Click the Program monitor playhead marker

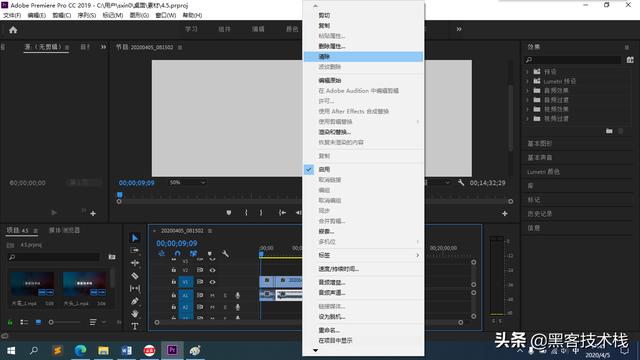tap(120, 195)
